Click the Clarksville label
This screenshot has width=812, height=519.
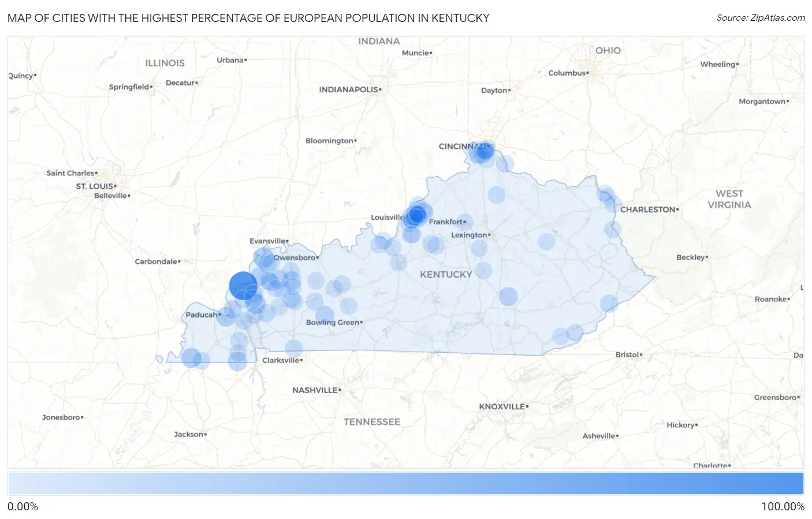point(281,360)
